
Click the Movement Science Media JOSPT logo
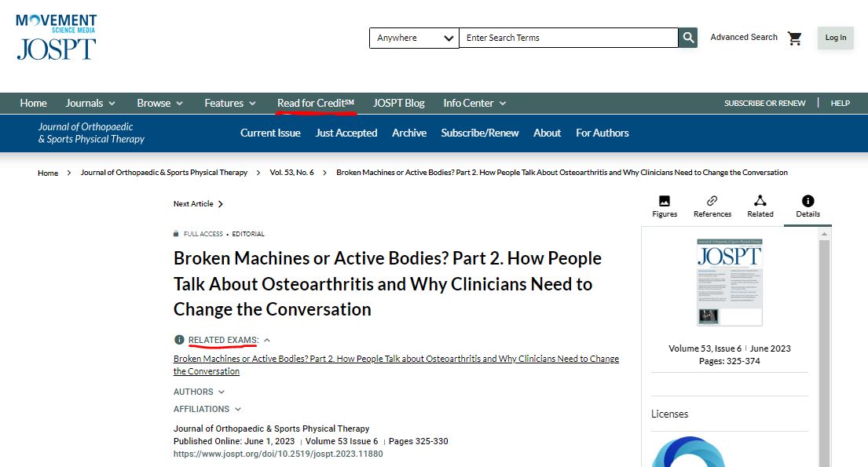pos(56,37)
